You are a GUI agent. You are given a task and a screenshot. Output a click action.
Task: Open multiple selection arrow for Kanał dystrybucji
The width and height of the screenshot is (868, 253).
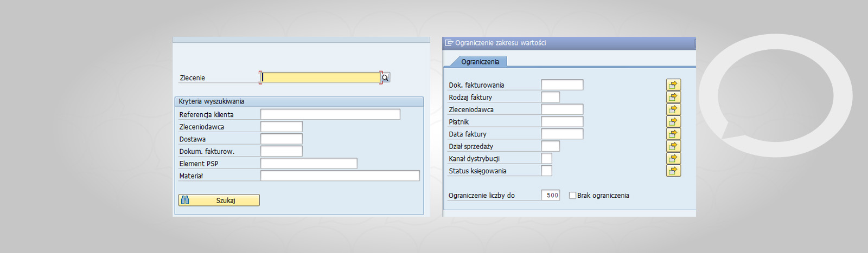(x=673, y=158)
